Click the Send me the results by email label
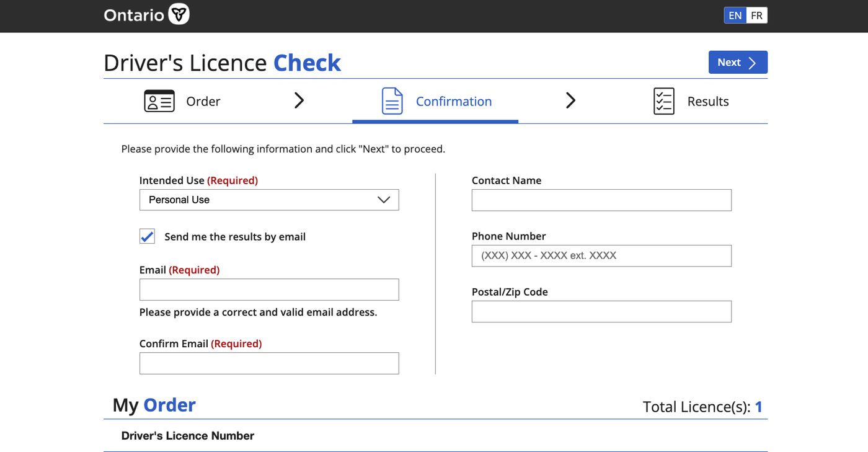The height and width of the screenshot is (452, 868). pyautogui.click(x=235, y=237)
